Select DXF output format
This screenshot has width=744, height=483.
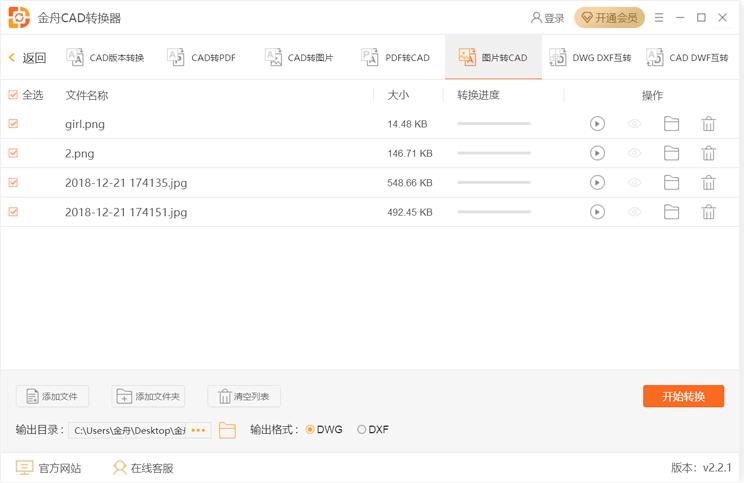click(362, 430)
